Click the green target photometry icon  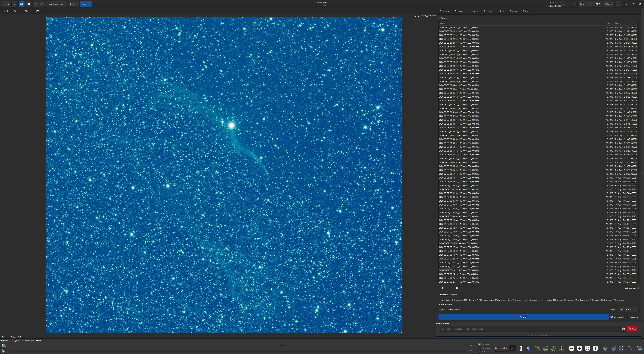click(x=553, y=348)
